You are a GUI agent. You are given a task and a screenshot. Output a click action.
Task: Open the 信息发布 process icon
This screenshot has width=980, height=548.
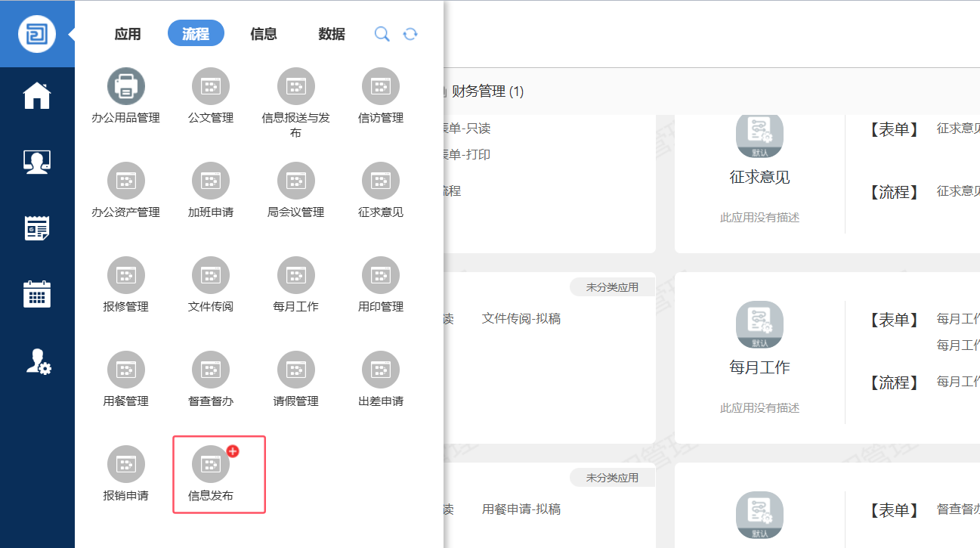211,464
